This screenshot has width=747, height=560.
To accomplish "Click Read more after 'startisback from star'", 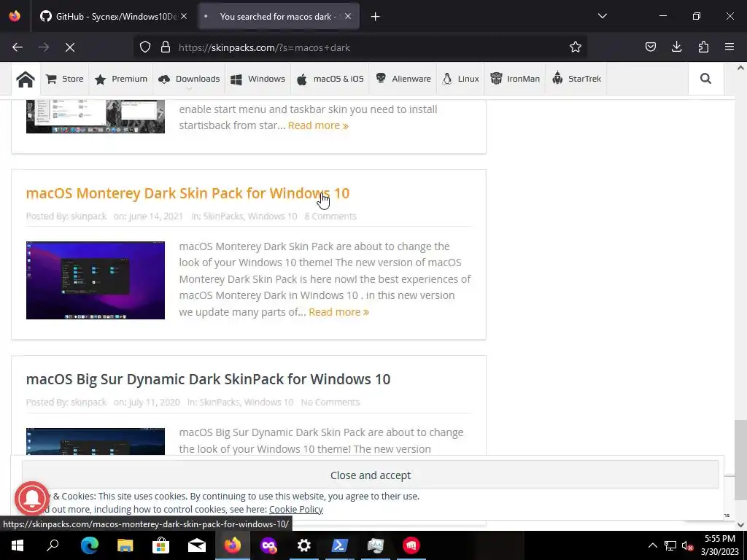I will pyautogui.click(x=318, y=125).
